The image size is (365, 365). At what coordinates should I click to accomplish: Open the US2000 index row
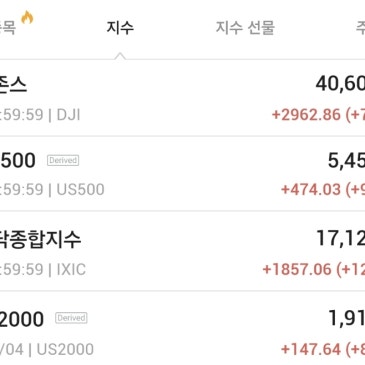click(x=182, y=328)
